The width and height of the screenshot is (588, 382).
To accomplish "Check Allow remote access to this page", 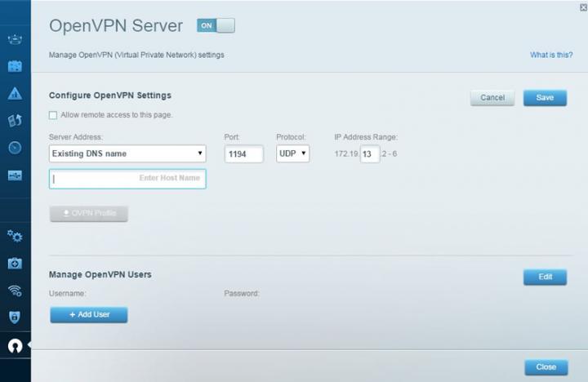I will (x=53, y=115).
